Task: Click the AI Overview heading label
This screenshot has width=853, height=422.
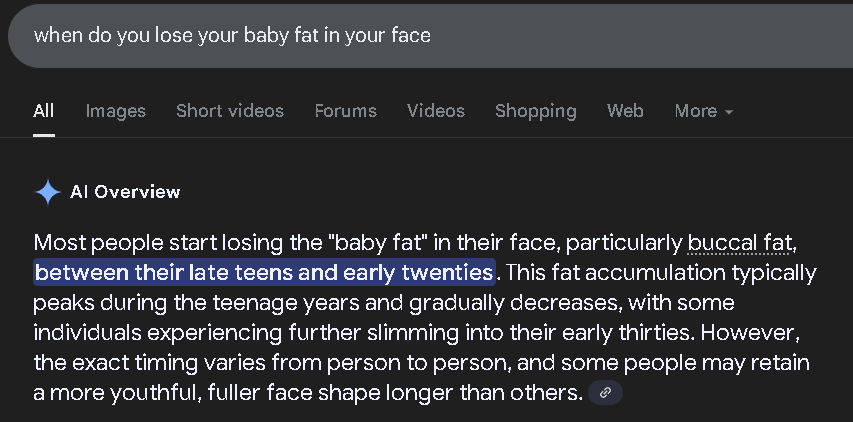Action: click(125, 192)
